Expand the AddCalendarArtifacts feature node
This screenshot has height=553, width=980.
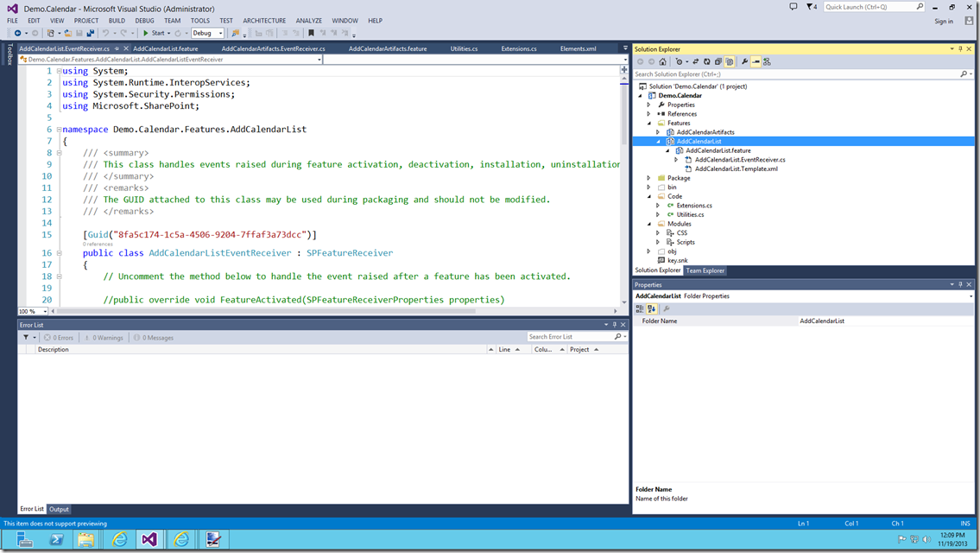657,132
